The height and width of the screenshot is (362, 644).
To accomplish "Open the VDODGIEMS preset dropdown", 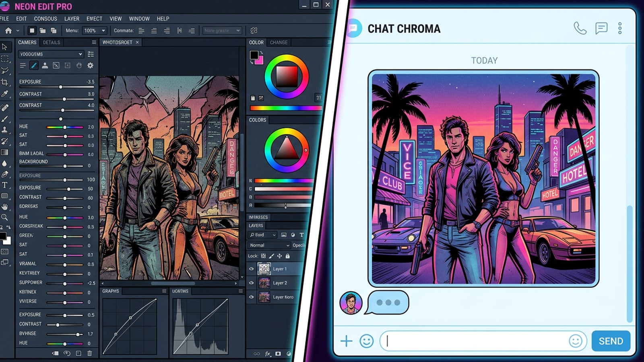I will pyautogui.click(x=51, y=54).
